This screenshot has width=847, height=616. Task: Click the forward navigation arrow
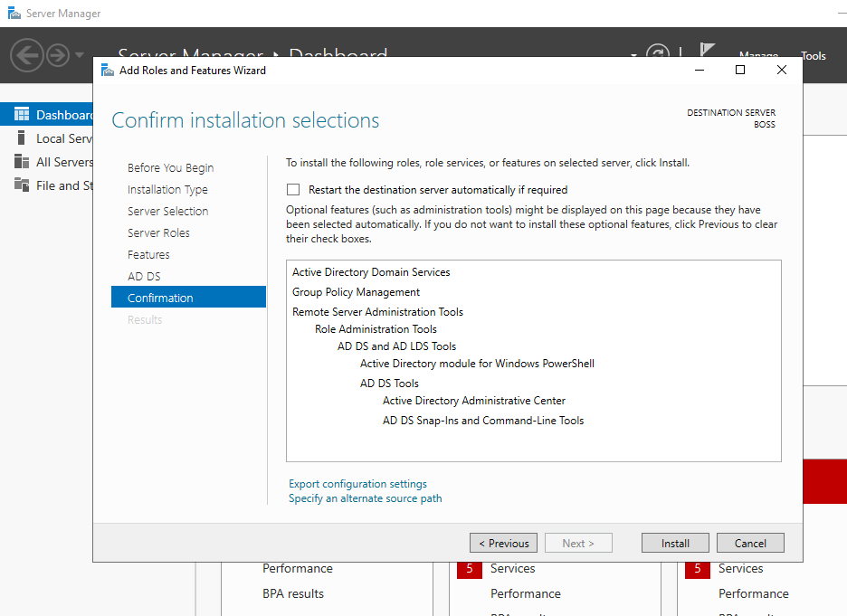click(x=58, y=56)
